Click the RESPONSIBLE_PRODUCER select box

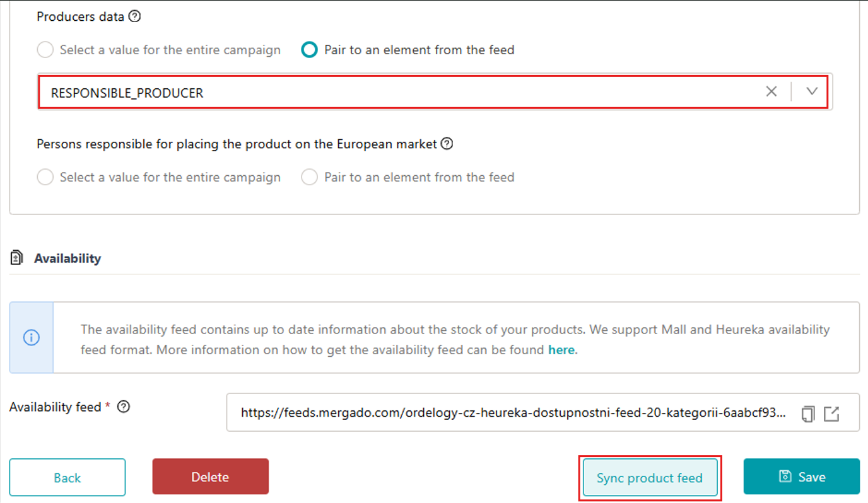pyautogui.click(x=378, y=93)
